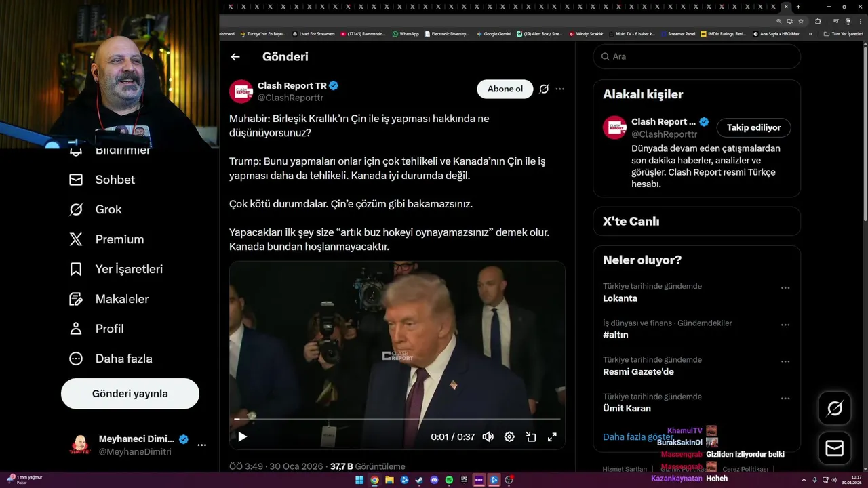Open the Google Gemini bookmark

(x=494, y=33)
